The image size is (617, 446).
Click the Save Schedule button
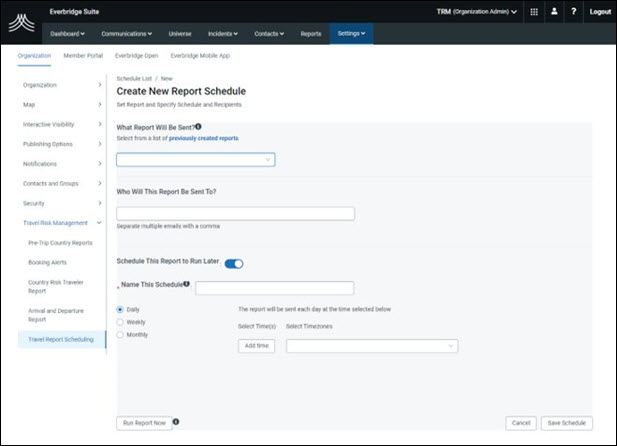point(567,423)
